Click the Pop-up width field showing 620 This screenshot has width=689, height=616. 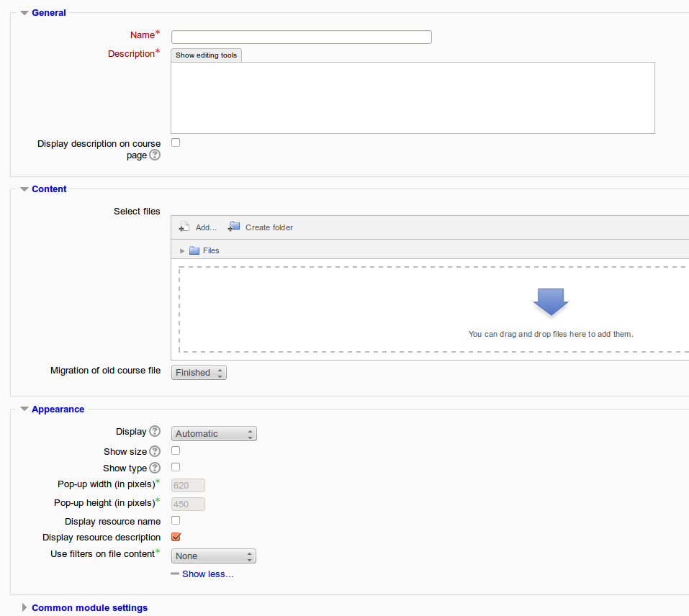pyautogui.click(x=188, y=486)
